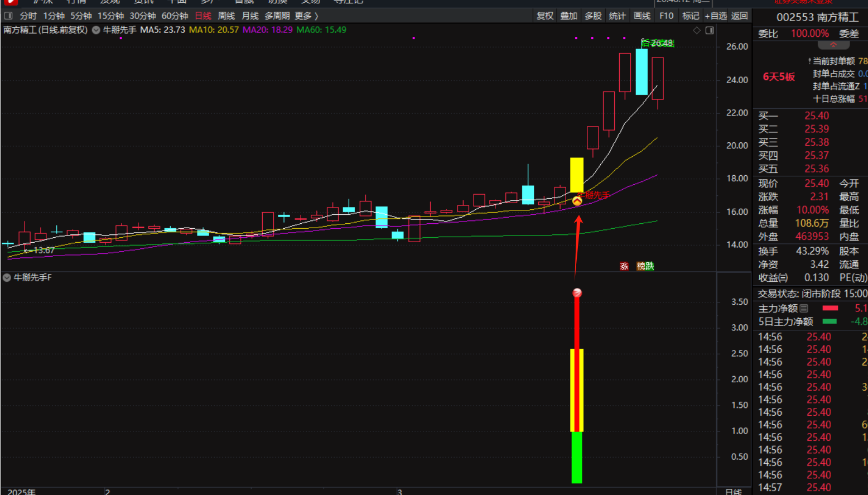
Task: Click the red ball atop the indicator bar
Action: pos(577,293)
